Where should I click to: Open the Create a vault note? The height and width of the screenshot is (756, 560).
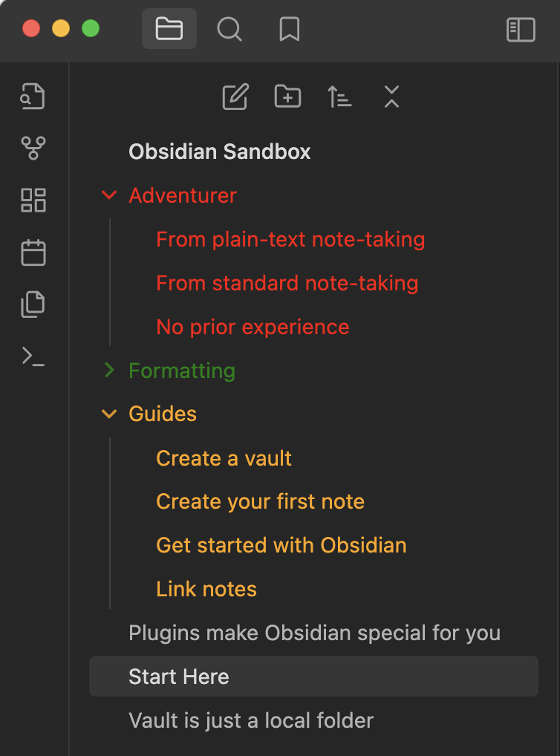pos(224,458)
